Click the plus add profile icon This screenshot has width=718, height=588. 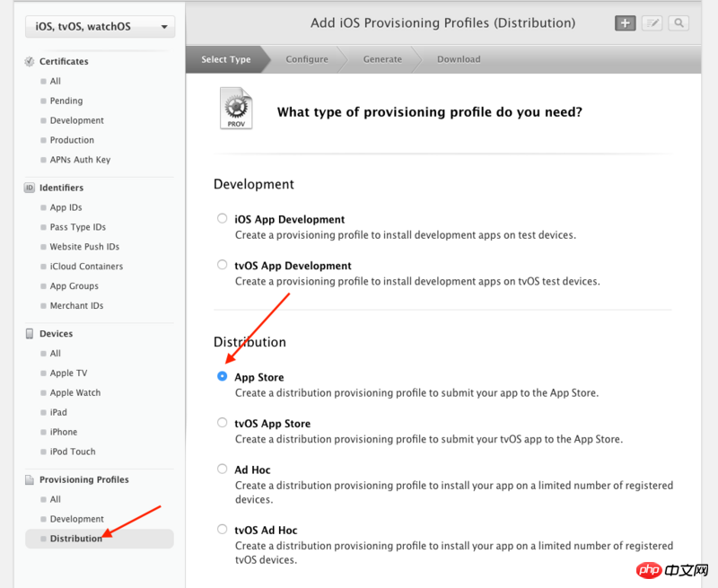click(625, 23)
